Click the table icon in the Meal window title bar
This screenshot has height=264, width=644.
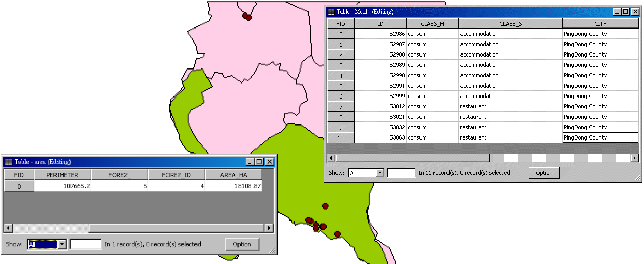pos(331,12)
